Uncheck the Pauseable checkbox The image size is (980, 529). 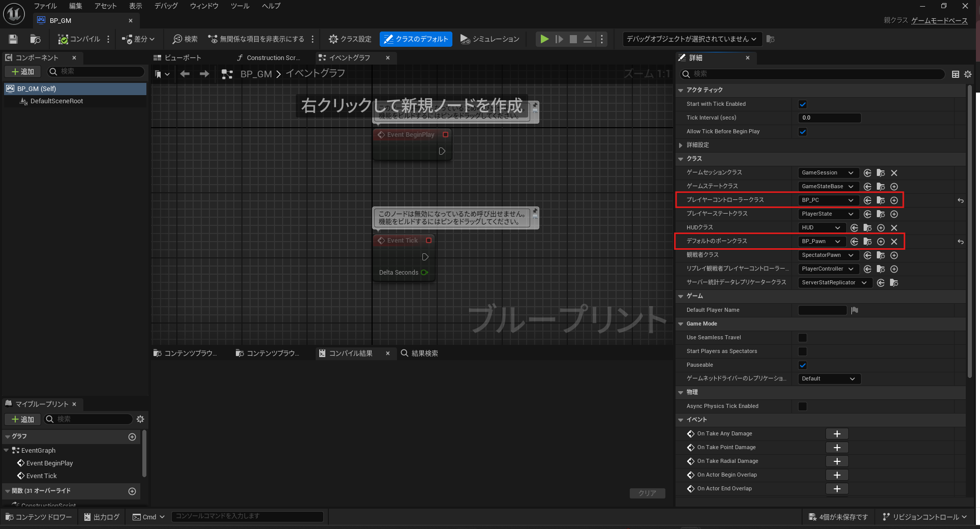[803, 365]
